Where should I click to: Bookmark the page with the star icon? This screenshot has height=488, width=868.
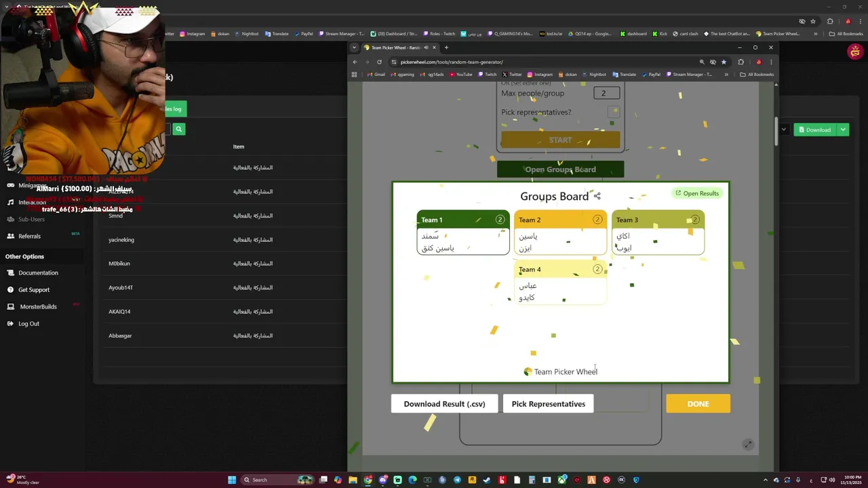(x=723, y=62)
